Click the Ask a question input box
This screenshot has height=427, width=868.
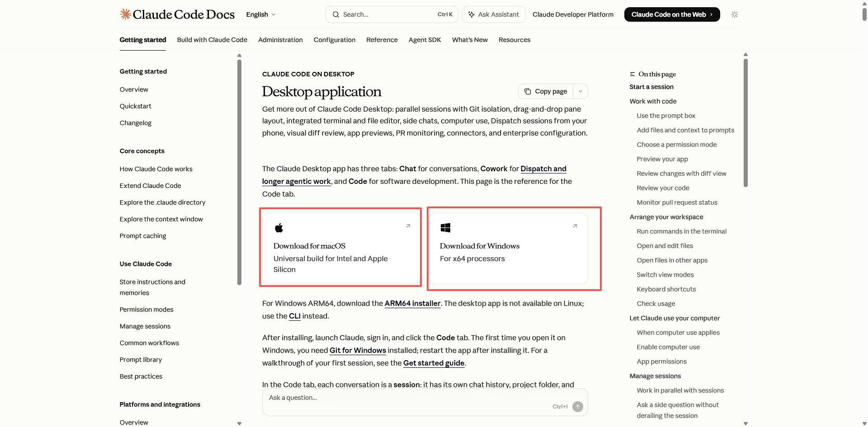point(425,402)
